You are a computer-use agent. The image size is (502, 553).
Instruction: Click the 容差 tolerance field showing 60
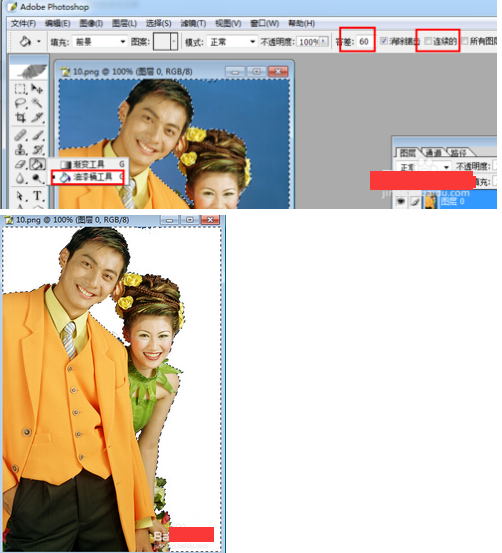click(x=365, y=42)
